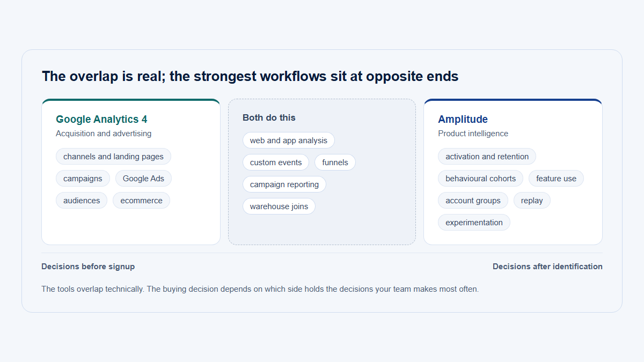Select 'web and app analysis' chip
The width and height of the screenshot is (644, 362).
[289, 141]
